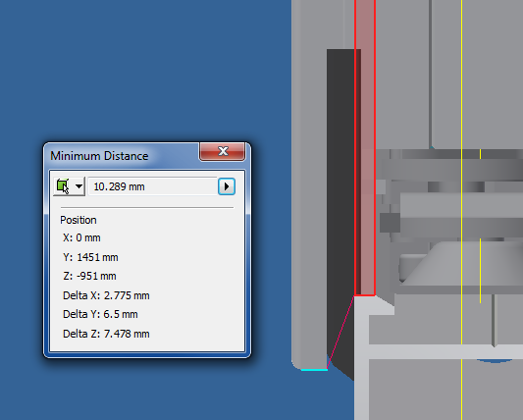This screenshot has width=523, height=420.
Task: Select the dark gray panel part
Action: click(340, 200)
